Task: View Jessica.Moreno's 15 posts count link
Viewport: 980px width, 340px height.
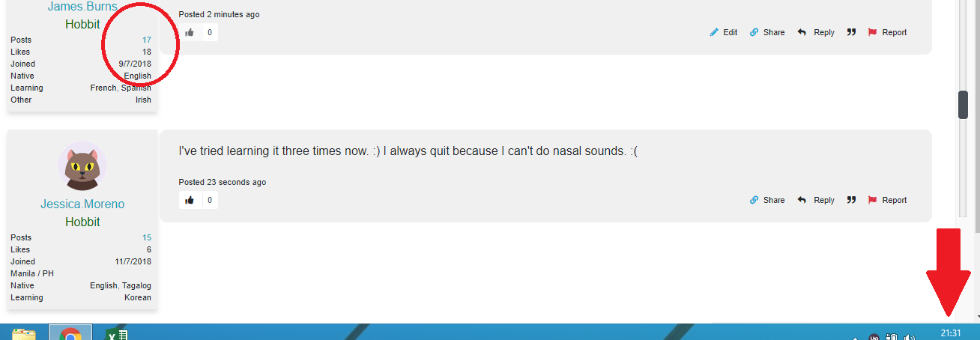Action: coord(147,237)
